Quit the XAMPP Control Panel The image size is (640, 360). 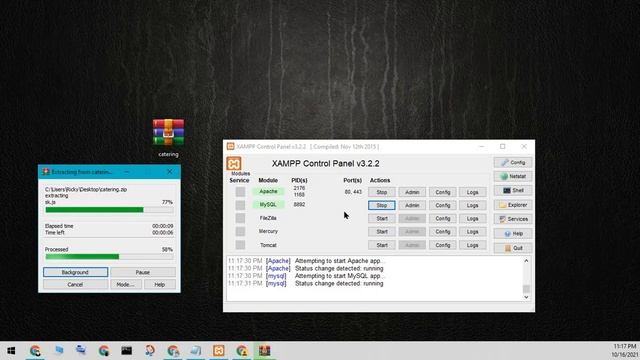pos(513,248)
